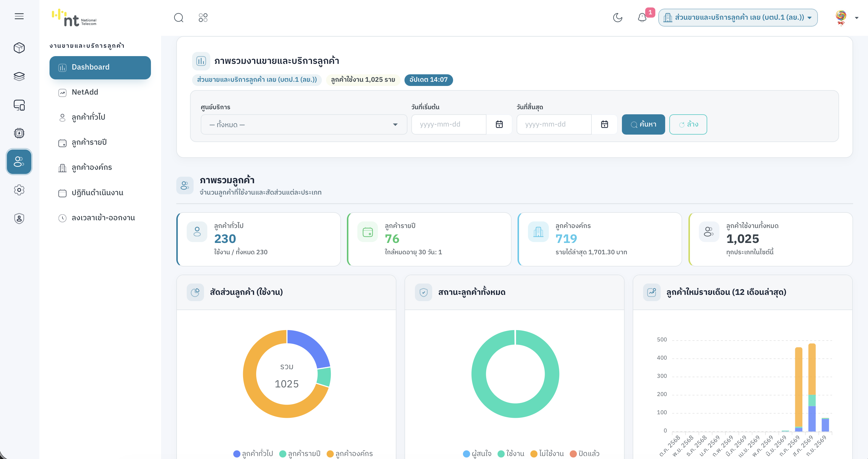The image size is (868, 459).
Task: Open ลูกค้ารายปี menu item
Action: click(100, 143)
